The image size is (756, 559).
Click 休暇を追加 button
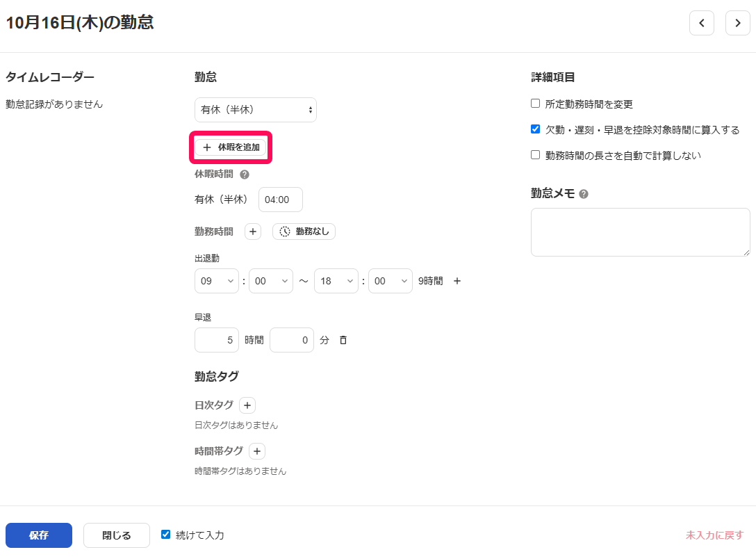tap(231, 147)
